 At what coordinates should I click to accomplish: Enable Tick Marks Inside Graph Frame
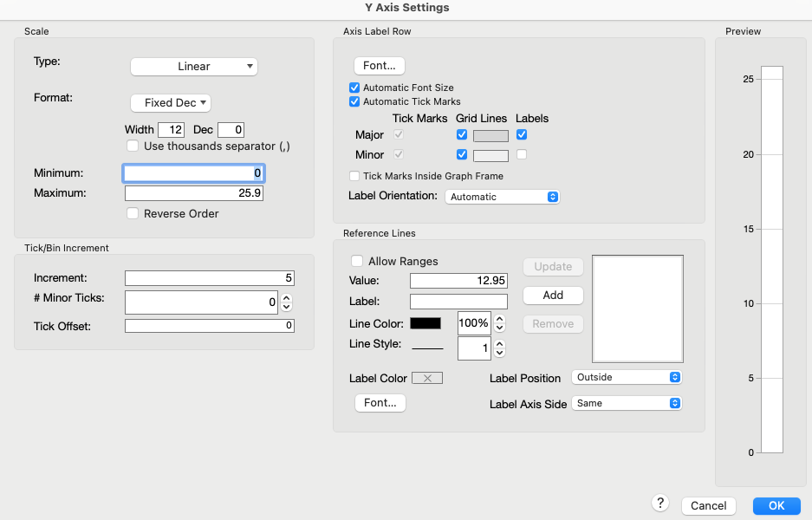coord(354,176)
